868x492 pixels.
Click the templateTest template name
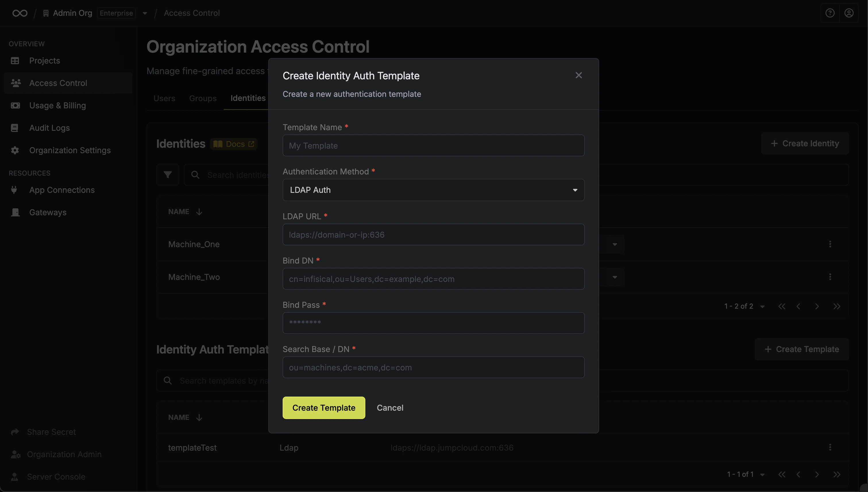click(x=192, y=448)
